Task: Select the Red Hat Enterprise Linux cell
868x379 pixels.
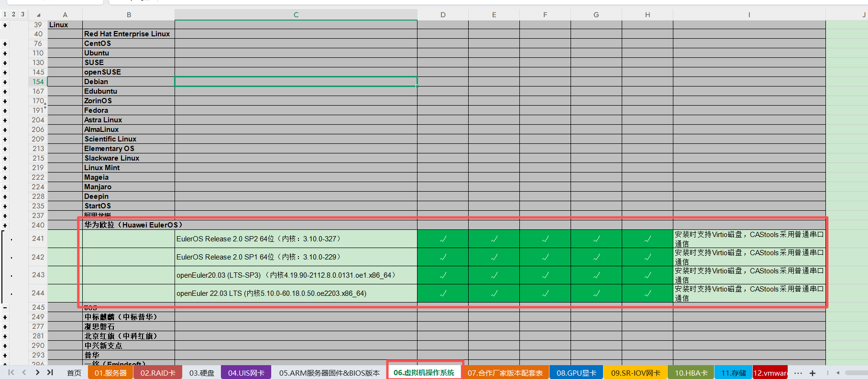Action: pos(129,34)
